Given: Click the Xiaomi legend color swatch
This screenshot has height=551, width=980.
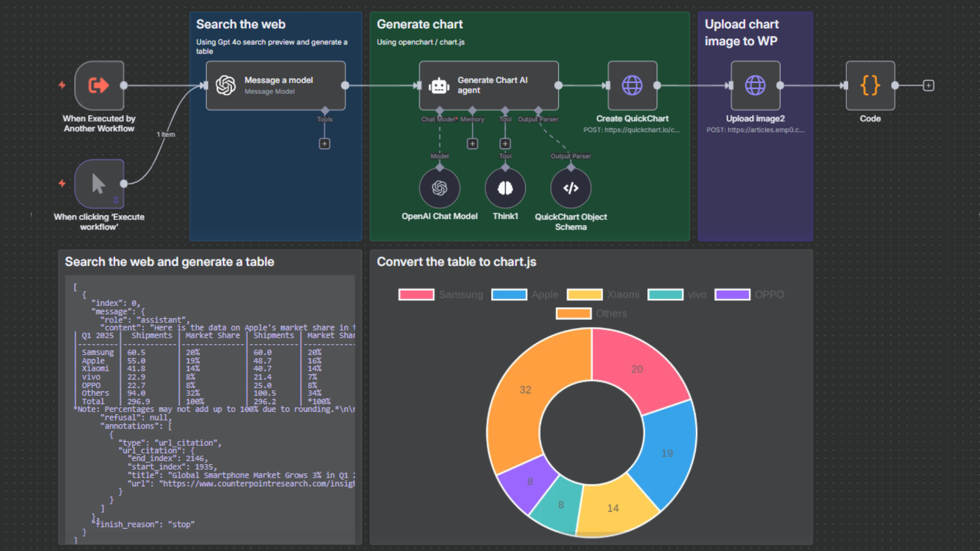Looking at the screenshot, I should click(x=585, y=294).
